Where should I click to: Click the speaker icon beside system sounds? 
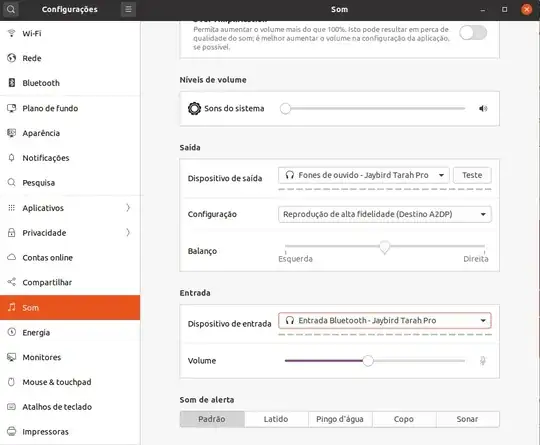coord(483,109)
